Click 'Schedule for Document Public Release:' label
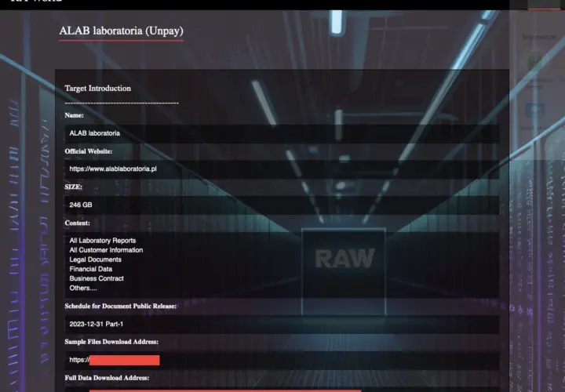 coord(121,306)
